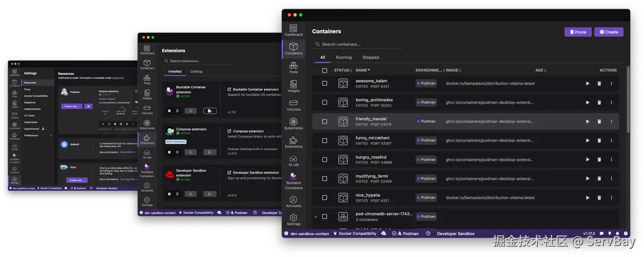Focus the Search containers field
The image size is (644, 257).
point(358,44)
